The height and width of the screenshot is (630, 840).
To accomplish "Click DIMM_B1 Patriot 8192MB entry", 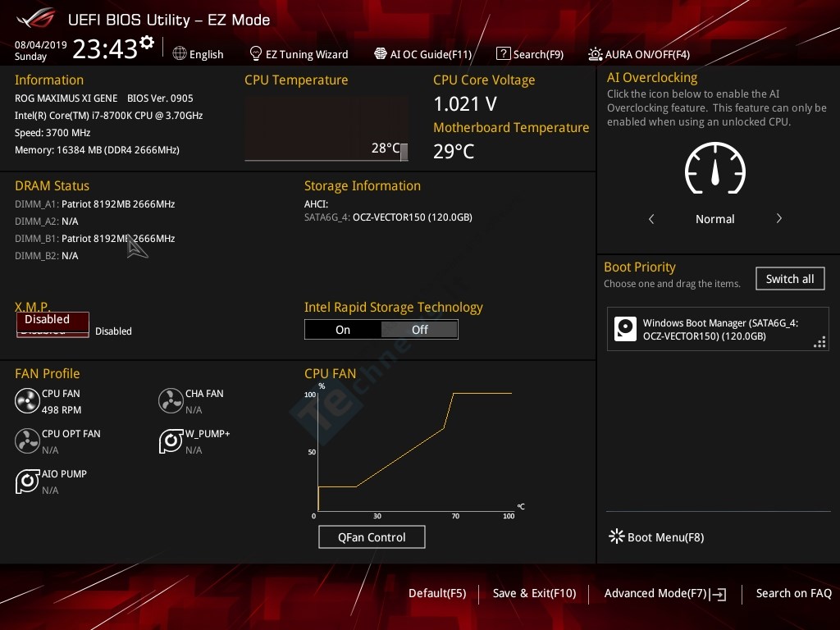I will (95, 239).
